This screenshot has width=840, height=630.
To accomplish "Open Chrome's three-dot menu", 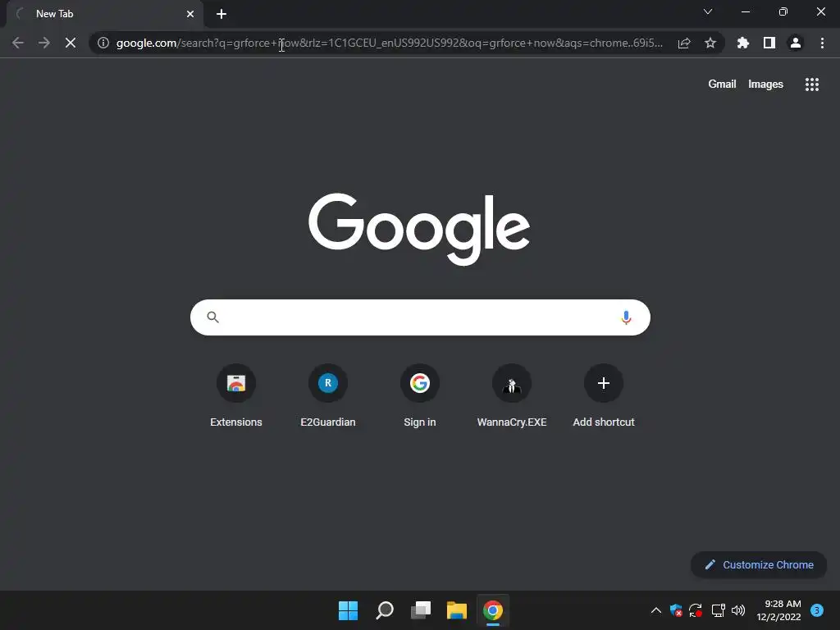I will click(x=822, y=43).
